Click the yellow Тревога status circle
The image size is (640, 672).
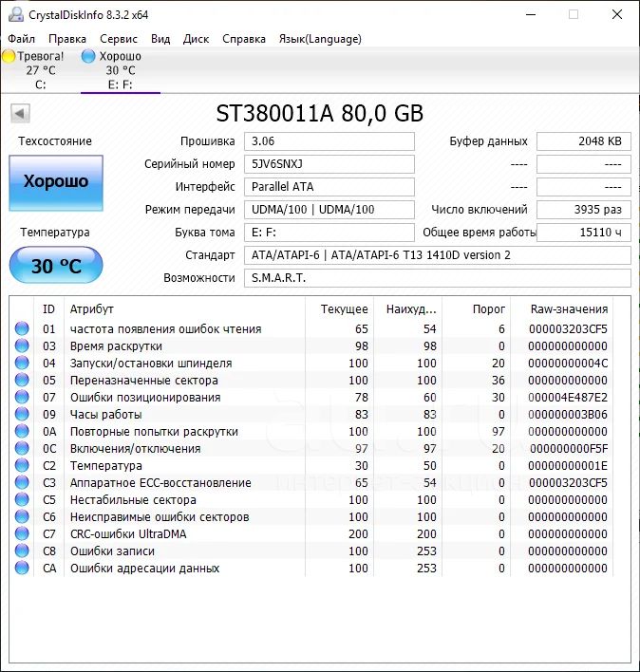tap(9, 56)
